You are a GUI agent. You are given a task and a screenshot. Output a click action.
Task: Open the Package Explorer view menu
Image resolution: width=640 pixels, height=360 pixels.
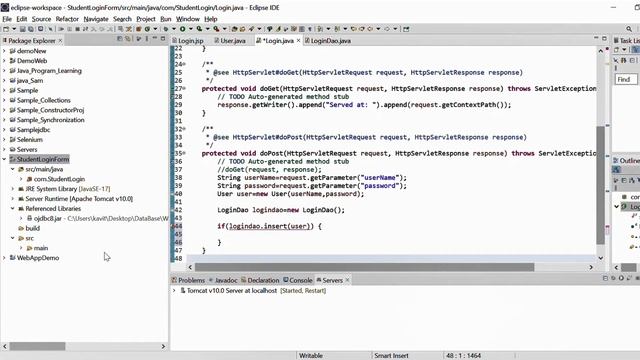(147, 39)
